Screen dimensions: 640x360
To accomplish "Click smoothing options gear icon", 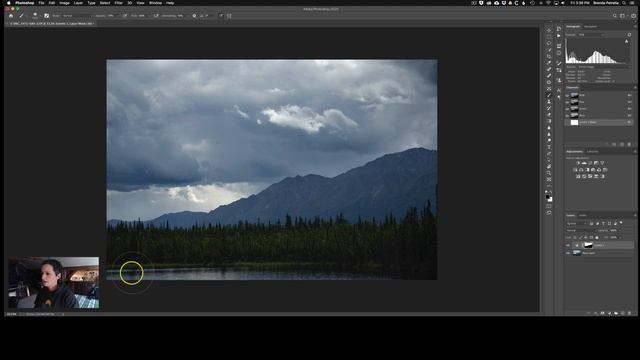I will [x=194, y=16].
